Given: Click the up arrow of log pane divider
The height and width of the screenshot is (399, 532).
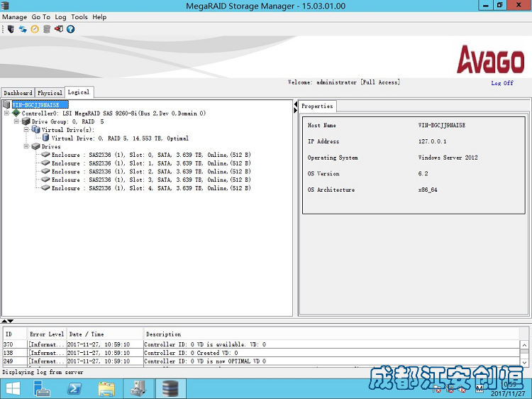Looking at the screenshot, I should pyautogui.click(x=4, y=321).
